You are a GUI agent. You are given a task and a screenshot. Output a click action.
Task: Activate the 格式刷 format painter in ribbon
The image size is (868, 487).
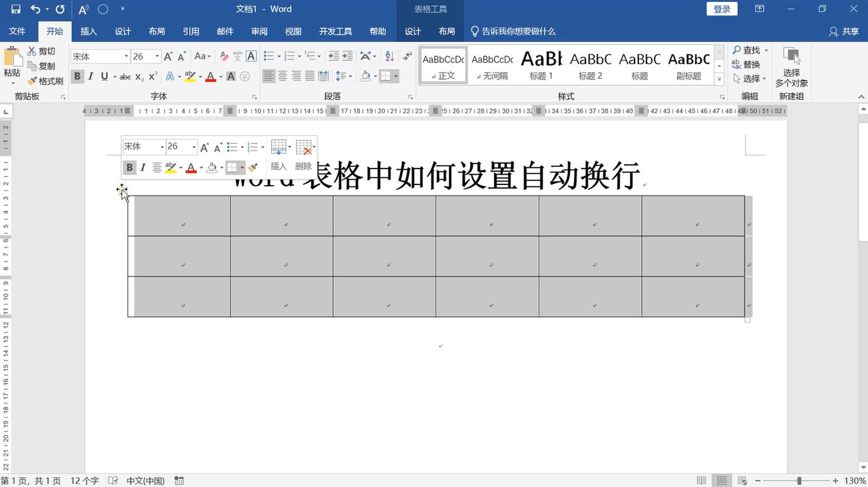point(45,80)
